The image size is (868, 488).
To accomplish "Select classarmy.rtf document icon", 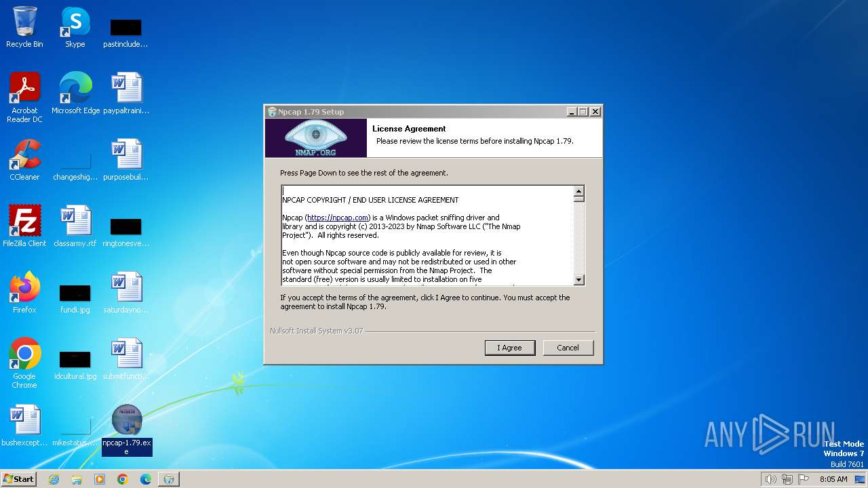I will 75,226.
